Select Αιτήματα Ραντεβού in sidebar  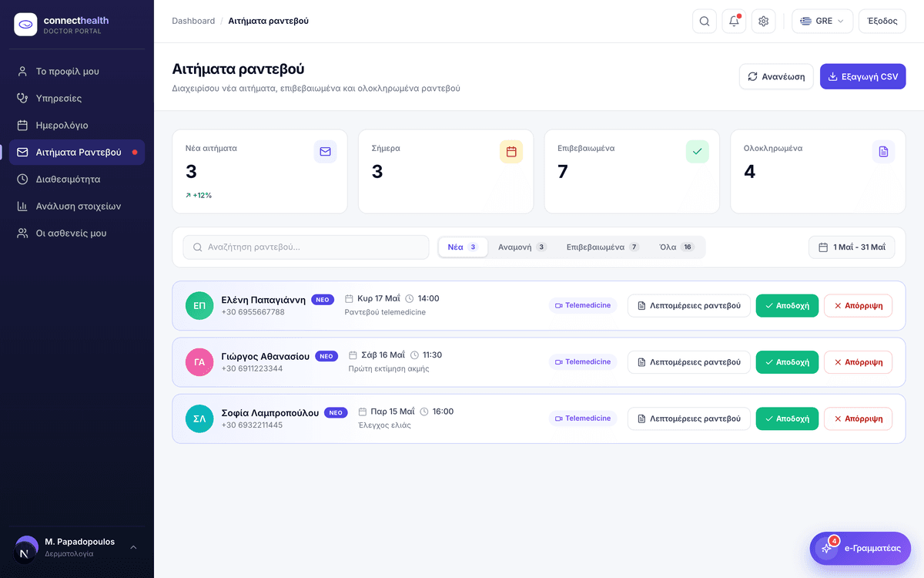click(x=77, y=152)
